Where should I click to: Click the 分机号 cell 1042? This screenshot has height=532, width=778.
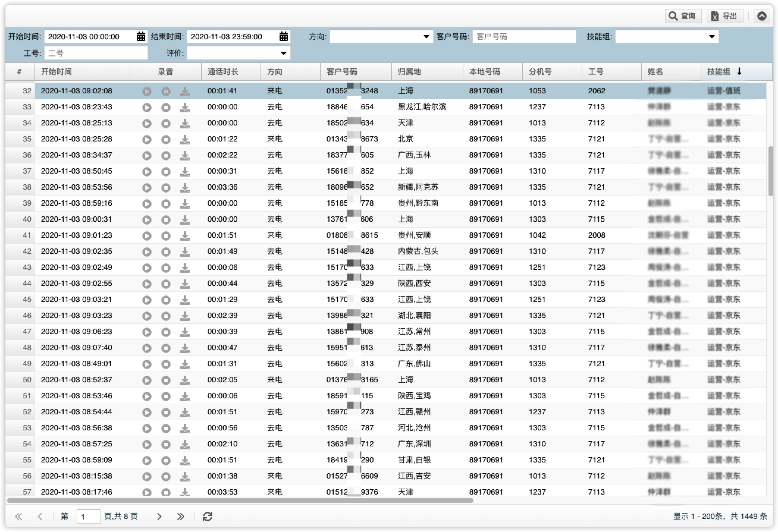click(537, 236)
